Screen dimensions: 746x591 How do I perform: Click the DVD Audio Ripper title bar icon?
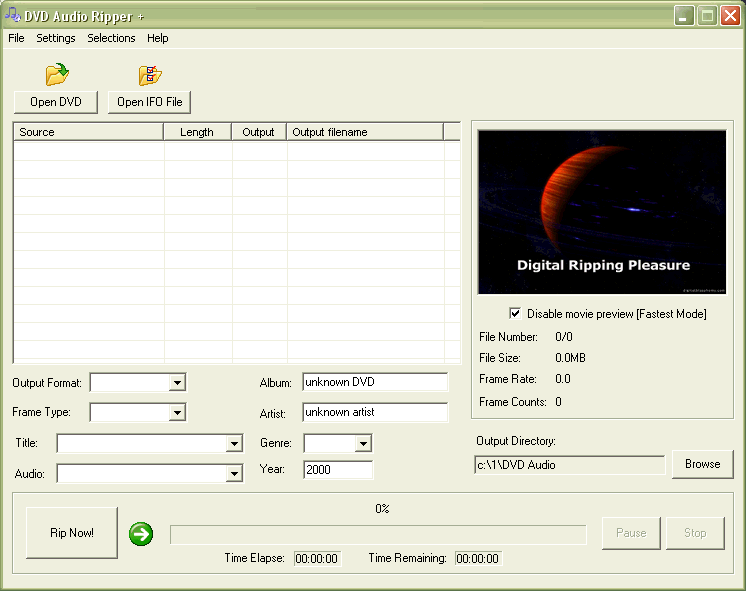tap(14, 15)
